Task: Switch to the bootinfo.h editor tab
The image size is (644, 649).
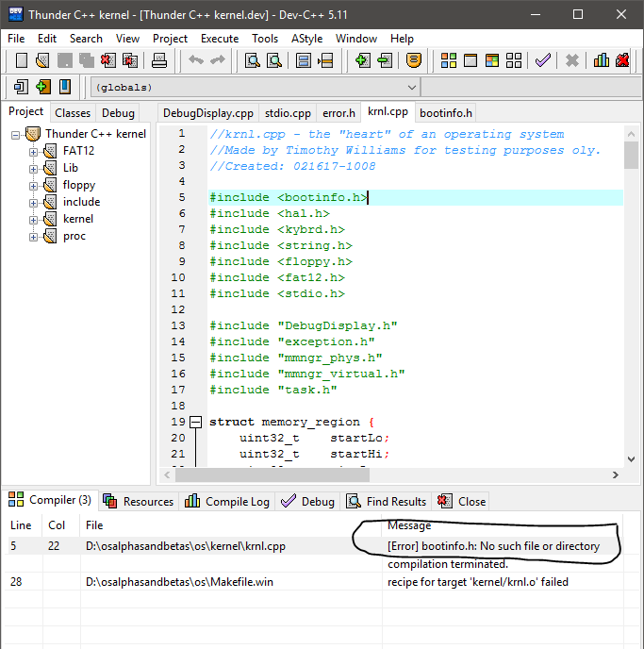Action: [x=446, y=113]
